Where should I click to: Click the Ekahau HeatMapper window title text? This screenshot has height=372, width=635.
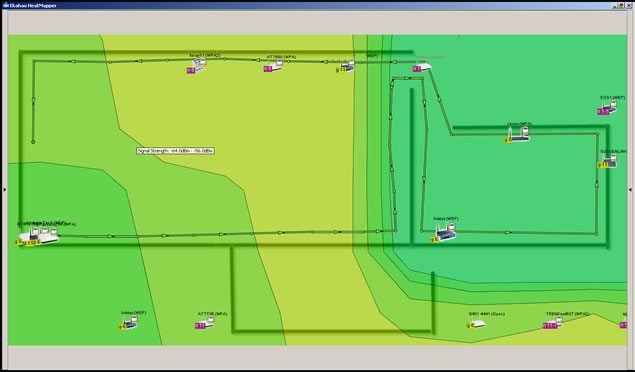(x=33, y=5)
